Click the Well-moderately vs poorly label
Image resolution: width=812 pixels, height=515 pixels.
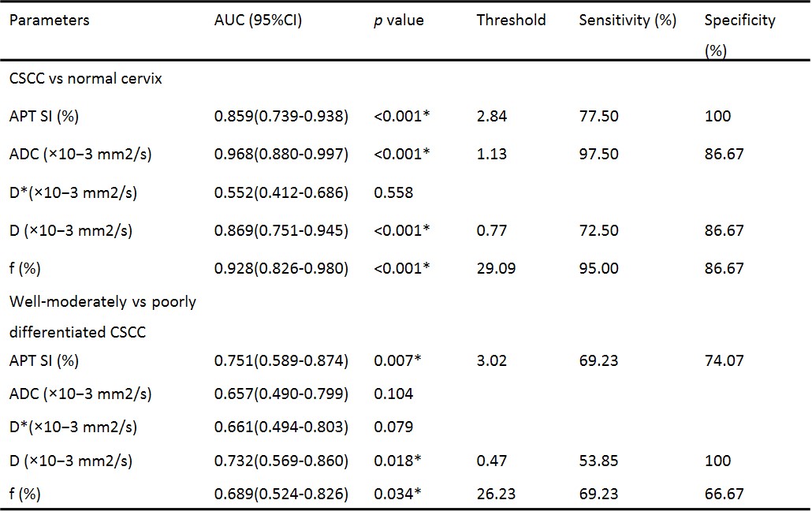point(102,303)
